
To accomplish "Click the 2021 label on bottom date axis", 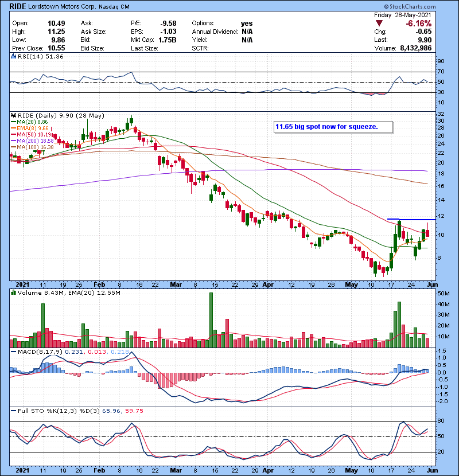I will coord(22,470).
